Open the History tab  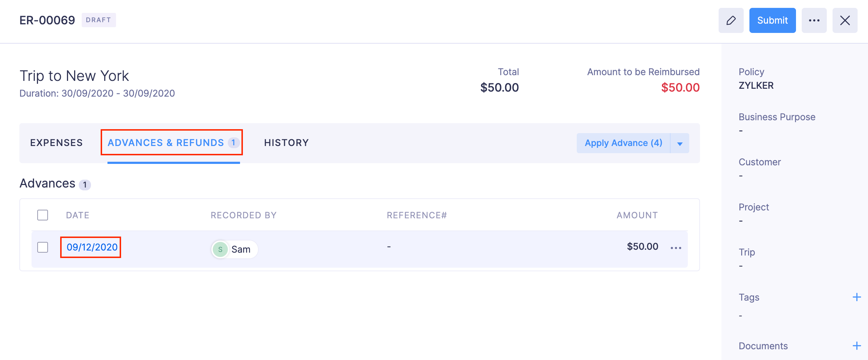tap(286, 143)
